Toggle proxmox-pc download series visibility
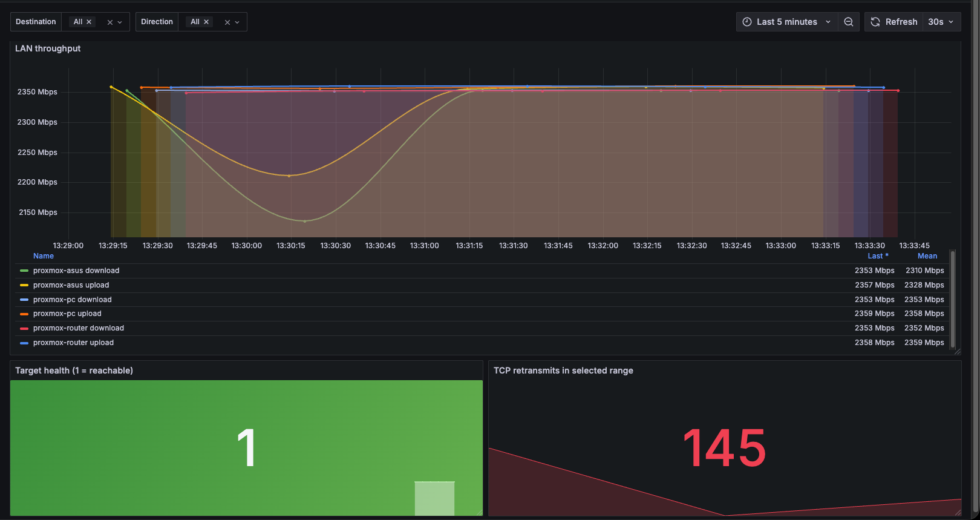980x520 pixels. click(x=73, y=300)
